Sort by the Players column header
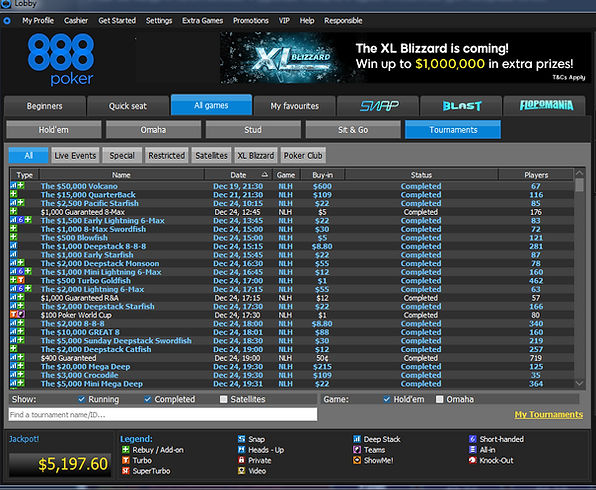Image resolution: width=596 pixels, height=490 pixels. click(x=536, y=175)
